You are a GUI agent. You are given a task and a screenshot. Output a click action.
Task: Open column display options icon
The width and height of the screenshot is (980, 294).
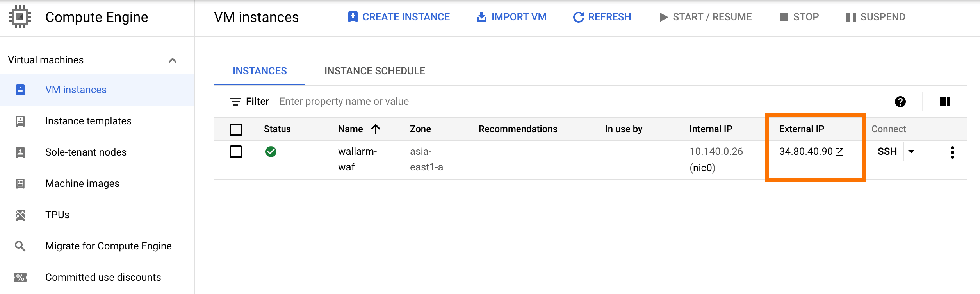pyautogui.click(x=944, y=102)
